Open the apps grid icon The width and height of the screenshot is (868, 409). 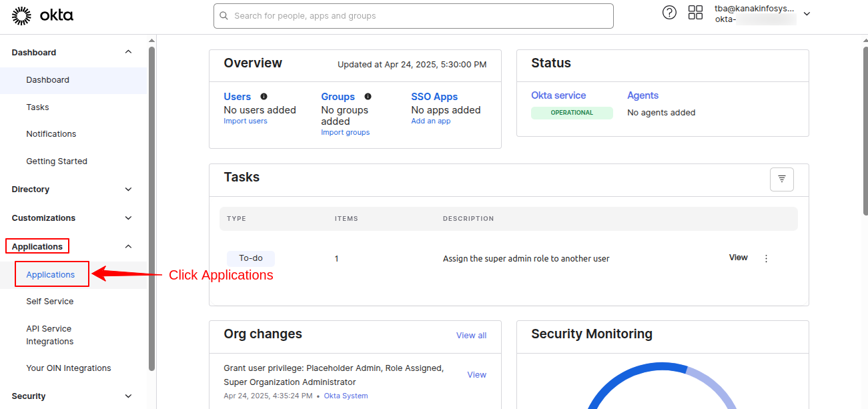pos(696,13)
